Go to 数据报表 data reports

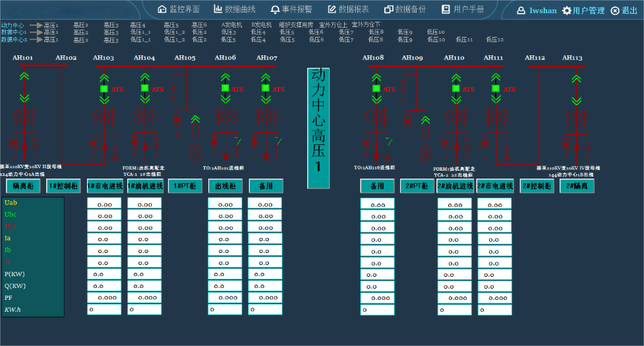(348, 9)
